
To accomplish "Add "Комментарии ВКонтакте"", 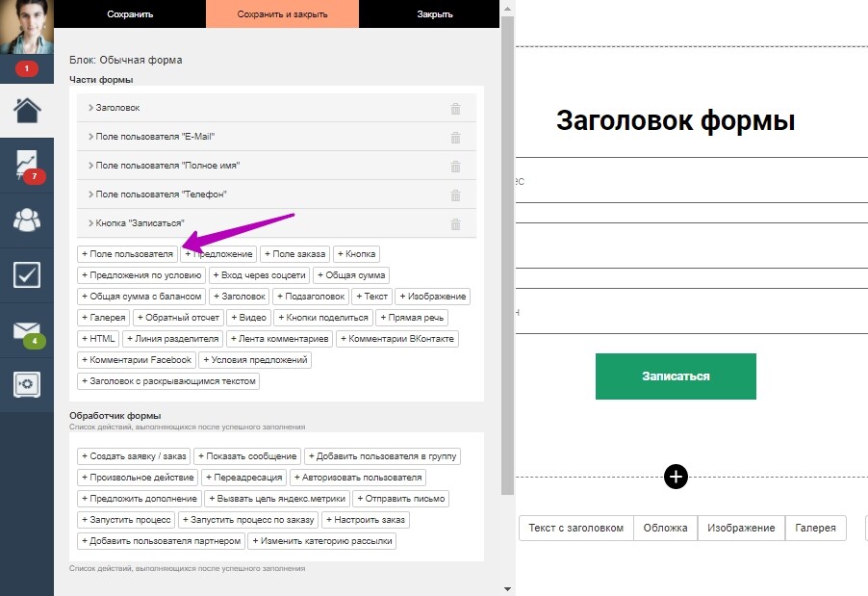I will click(397, 338).
